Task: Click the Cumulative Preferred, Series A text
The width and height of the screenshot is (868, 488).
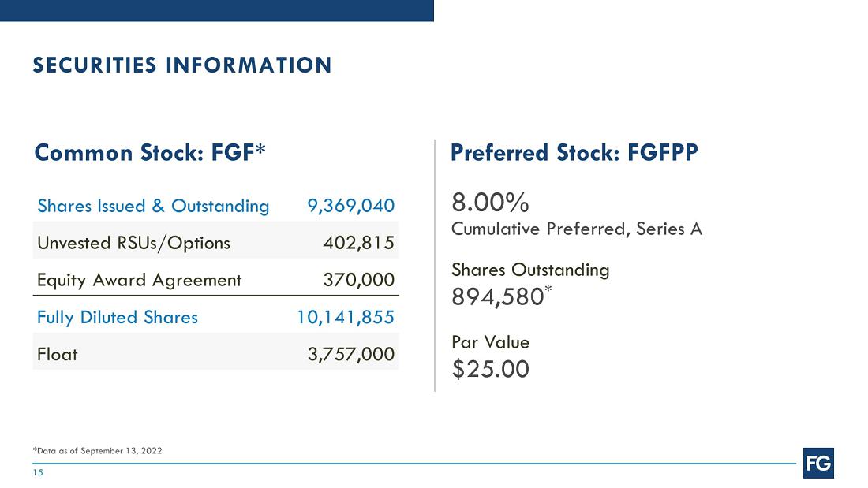Action: [577, 229]
